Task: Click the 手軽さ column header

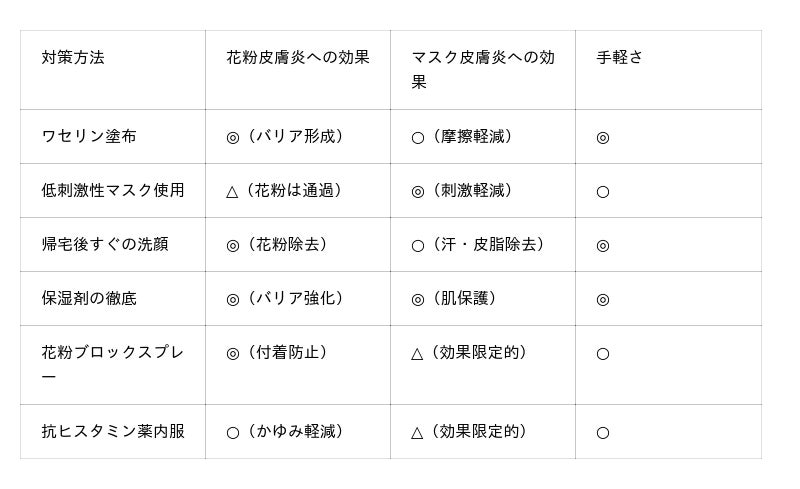Action: [620, 58]
